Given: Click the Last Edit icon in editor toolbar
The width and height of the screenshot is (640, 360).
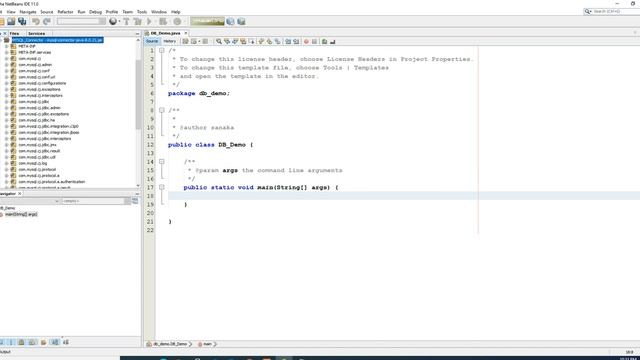Looking at the screenshot, I should click(185, 41).
